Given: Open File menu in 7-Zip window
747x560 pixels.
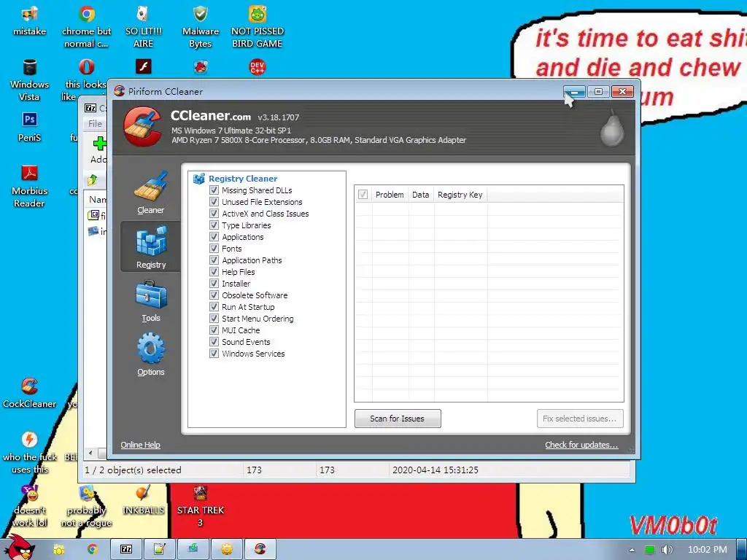Looking at the screenshot, I should click(x=95, y=124).
